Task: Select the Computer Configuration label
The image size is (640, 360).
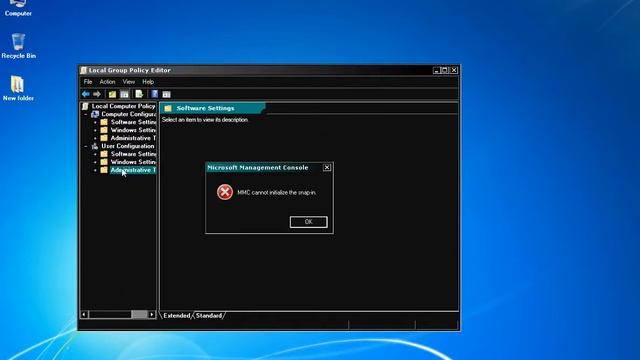Action: (x=129, y=114)
